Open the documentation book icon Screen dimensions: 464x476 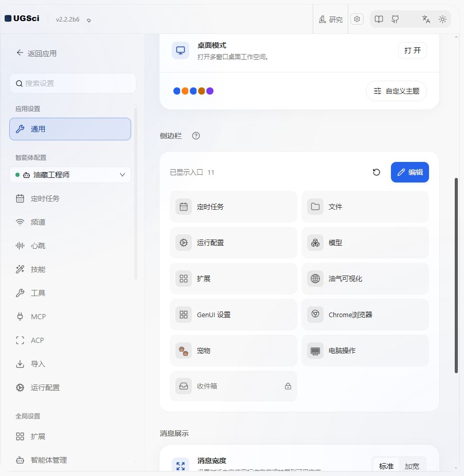(379, 20)
